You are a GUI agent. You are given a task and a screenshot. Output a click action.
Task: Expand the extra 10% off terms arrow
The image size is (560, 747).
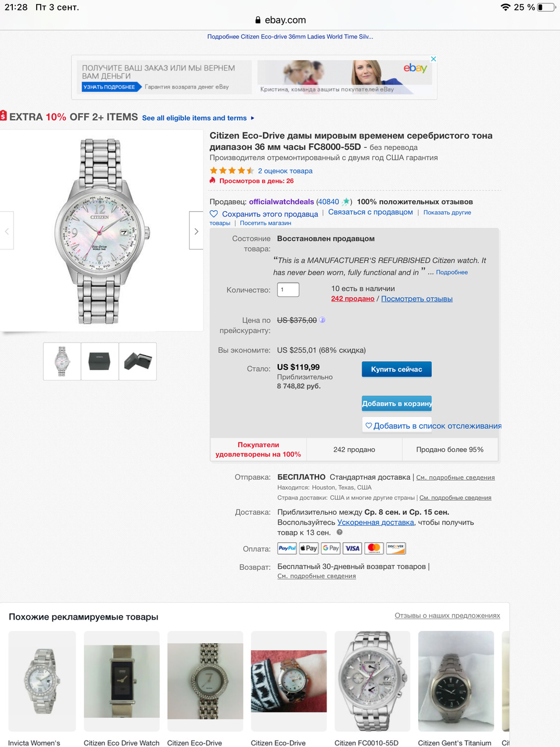click(x=252, y=118)
